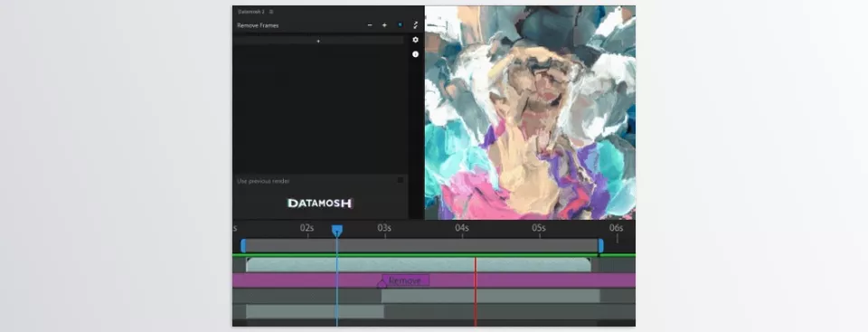This screenshot has width=868, height=332.
Task: Click the 04s mark on the time ruler
Action: click(x=462, y=228)
